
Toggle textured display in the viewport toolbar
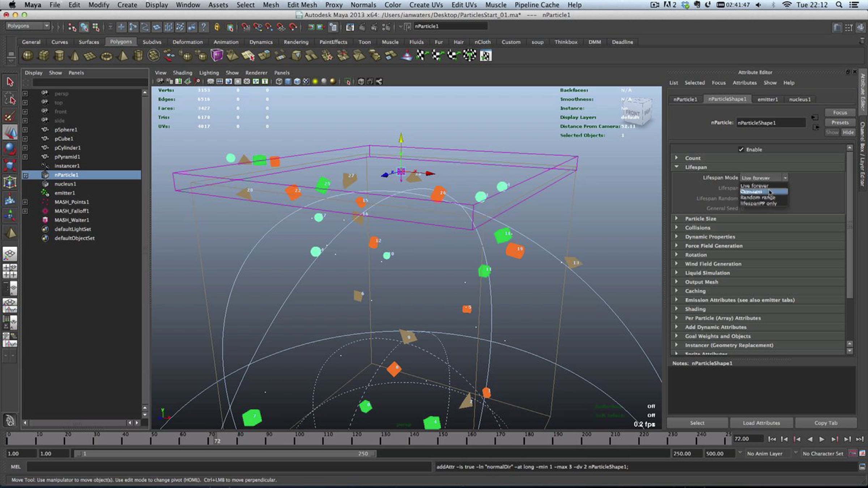306,81
